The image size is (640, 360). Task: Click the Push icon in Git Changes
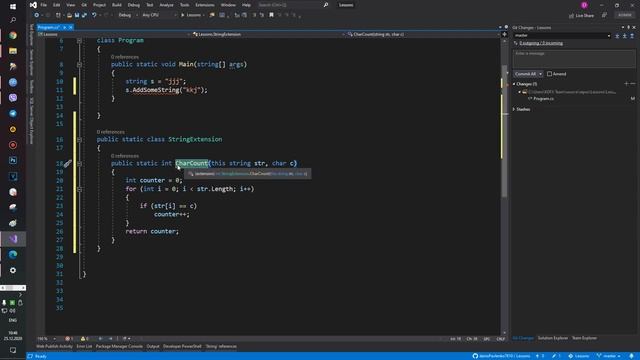tap(632, 36)
